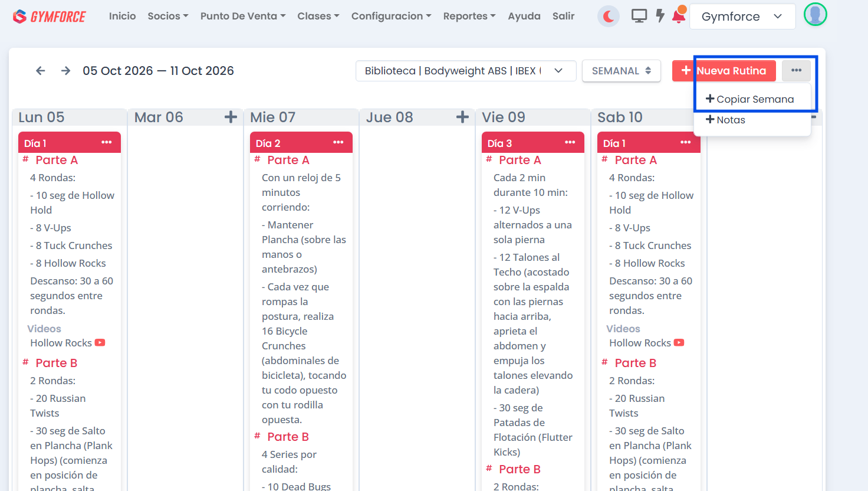The width and height of the screenshot is (868, 491).
Task: Click the lightning bolt icon
Action: pyautogui.click(x=660, y=16)
